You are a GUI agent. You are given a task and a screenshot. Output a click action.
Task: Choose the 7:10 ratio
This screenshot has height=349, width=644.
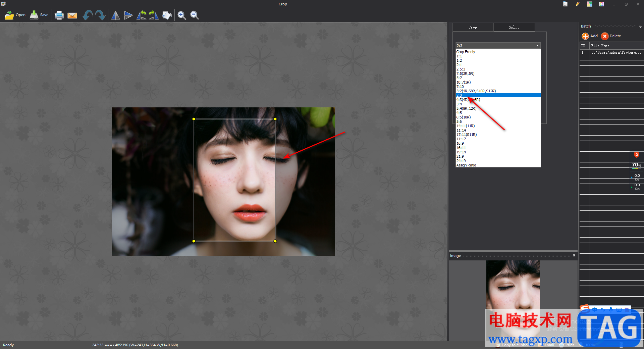[498, 87]
